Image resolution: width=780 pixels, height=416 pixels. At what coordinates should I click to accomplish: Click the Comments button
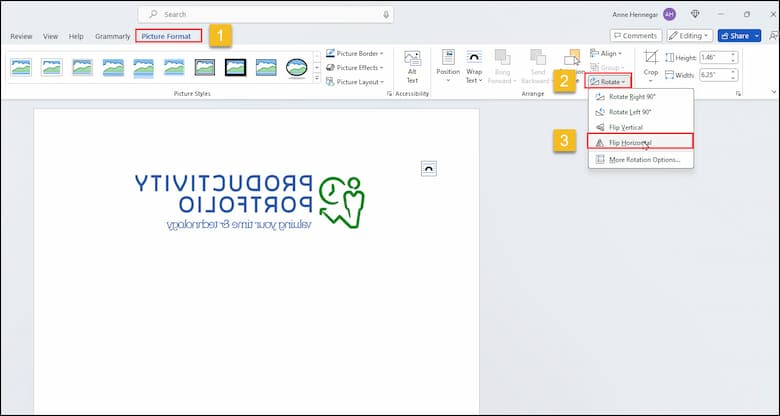(635, 36)
